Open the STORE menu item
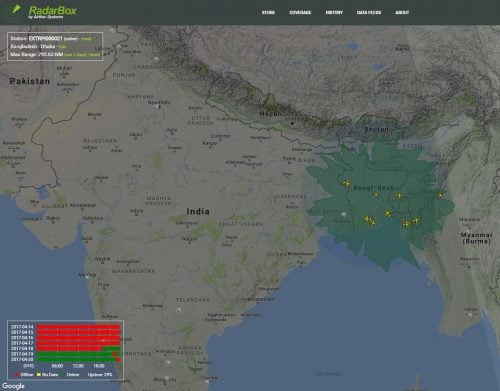This screenshot has width=500, height=391. [268, 13]
